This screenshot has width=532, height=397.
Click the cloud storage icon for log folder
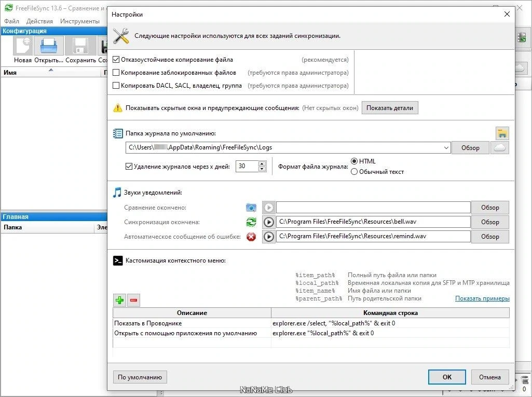pyautogui.click(x=499, y=147)
